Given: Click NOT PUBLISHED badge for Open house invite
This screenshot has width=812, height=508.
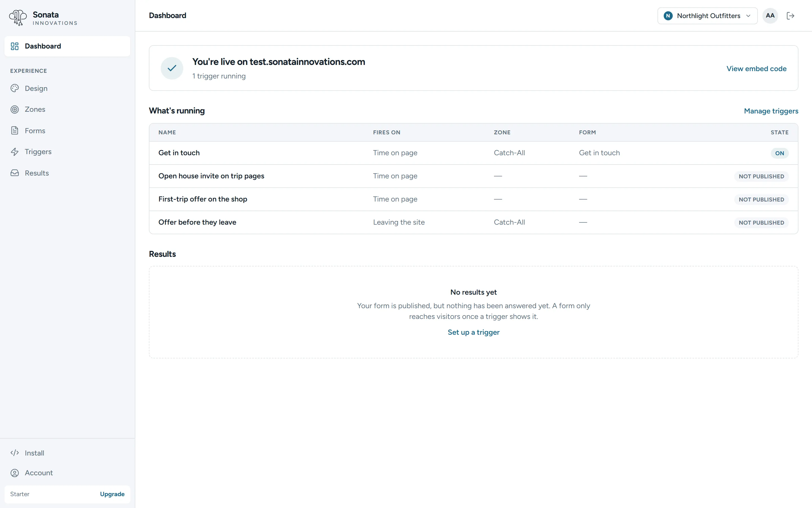Looking at the screenshot, I should click(761, 176).
